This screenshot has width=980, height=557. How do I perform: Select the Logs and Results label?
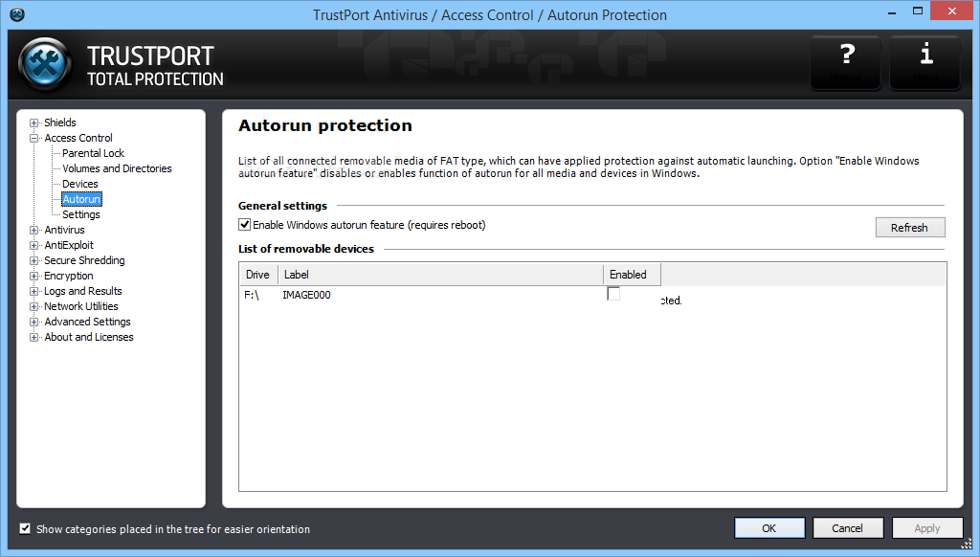coord(83,291)
